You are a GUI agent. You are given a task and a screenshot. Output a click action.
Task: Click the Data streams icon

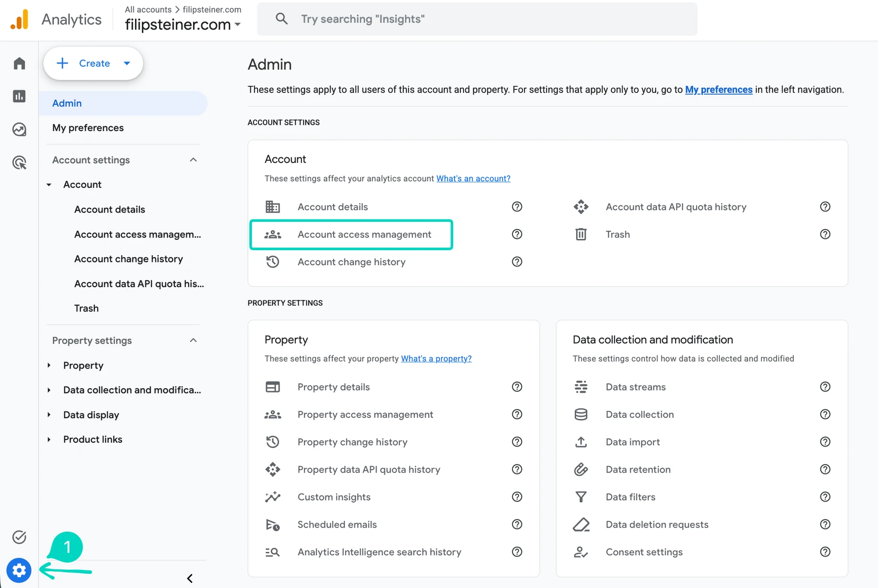pos(581,387)
